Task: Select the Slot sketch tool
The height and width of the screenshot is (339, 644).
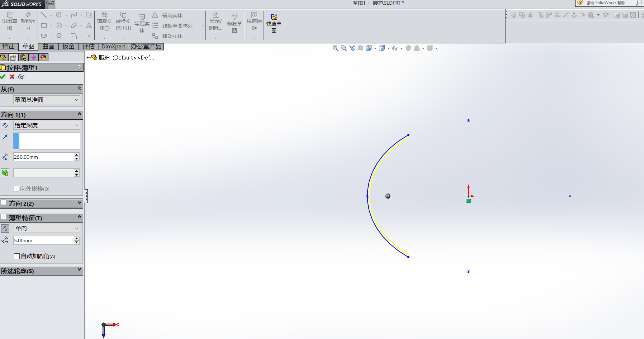Action: tap(44, 36)
